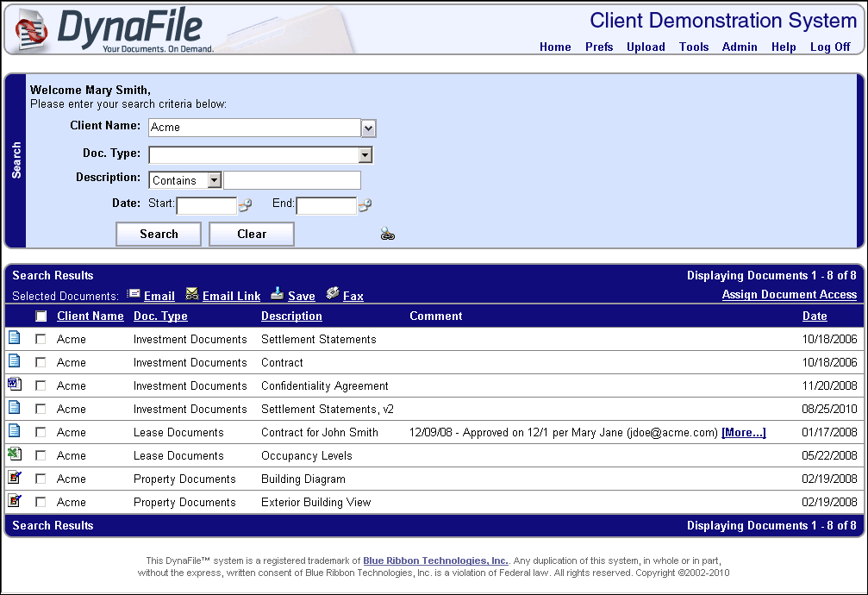
Task: Open document icon for Settlement Statements, v2
Action: 15,407
